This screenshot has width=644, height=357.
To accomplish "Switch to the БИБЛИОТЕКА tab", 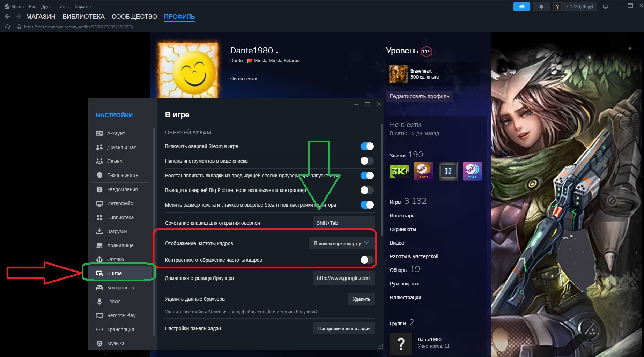I will click(83, 17).
